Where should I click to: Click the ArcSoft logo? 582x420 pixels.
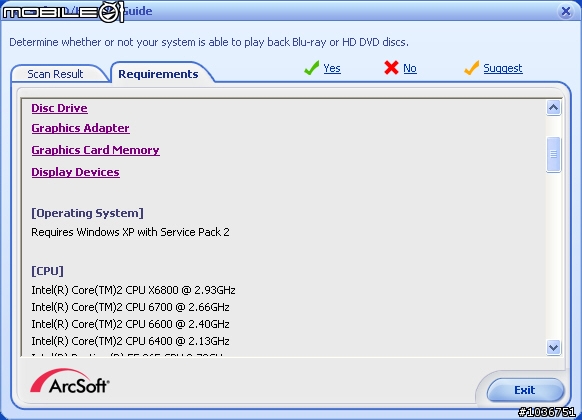[x=70, y=381]
